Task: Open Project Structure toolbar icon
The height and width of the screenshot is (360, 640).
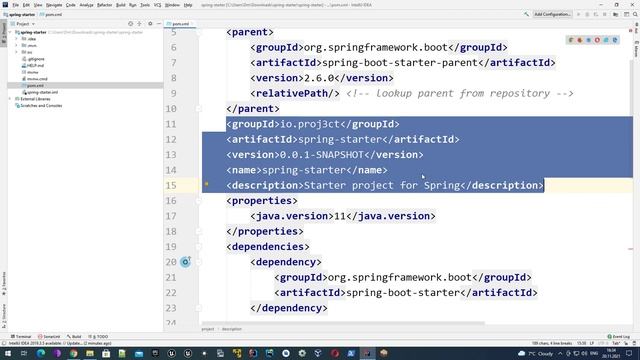Action: tap(616, 14)
